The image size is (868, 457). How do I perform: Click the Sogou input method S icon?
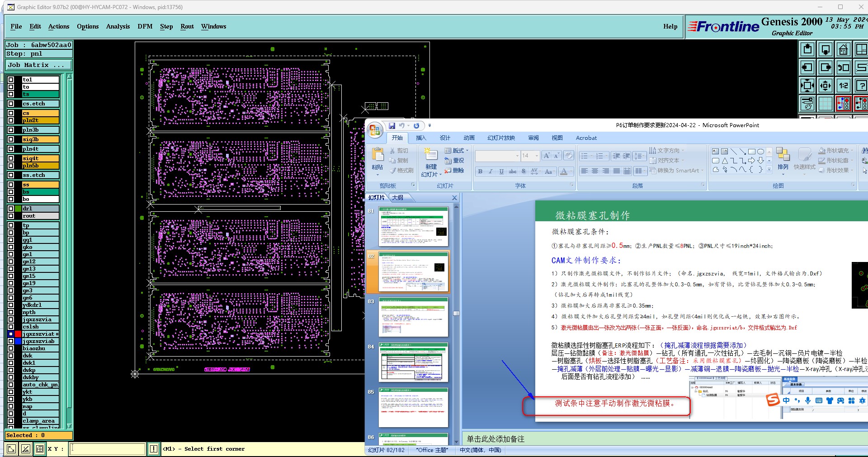[773, 400]
